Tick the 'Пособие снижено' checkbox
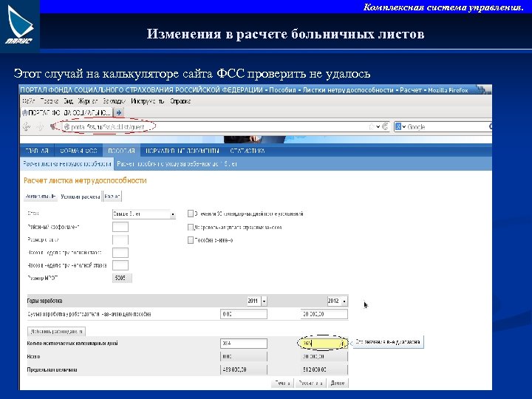Viewport: 532px width, 399px height. coord(191,240)
